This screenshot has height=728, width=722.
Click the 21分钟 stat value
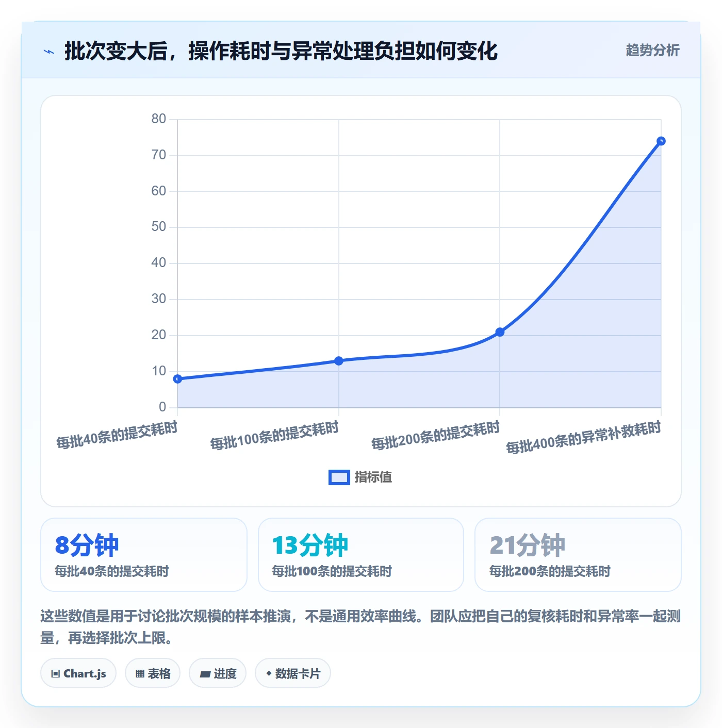[x=527, y=545]
